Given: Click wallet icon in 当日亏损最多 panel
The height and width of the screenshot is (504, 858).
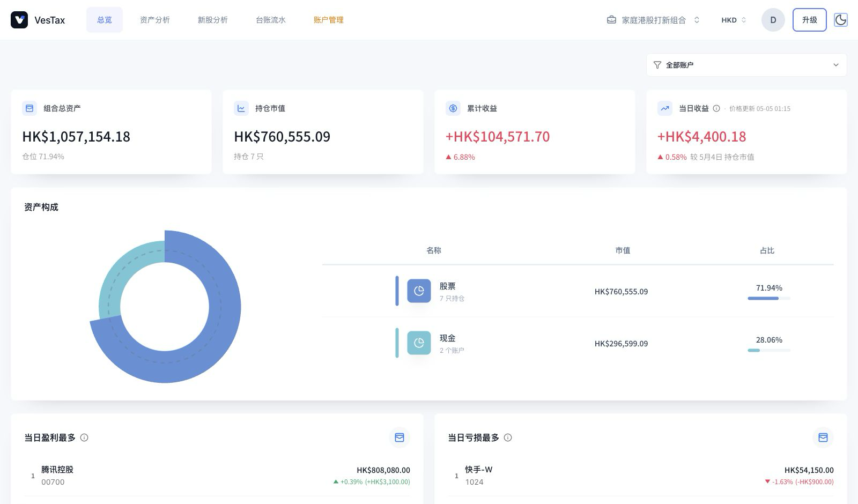Looking at the screenshot, I should [823, 438].
